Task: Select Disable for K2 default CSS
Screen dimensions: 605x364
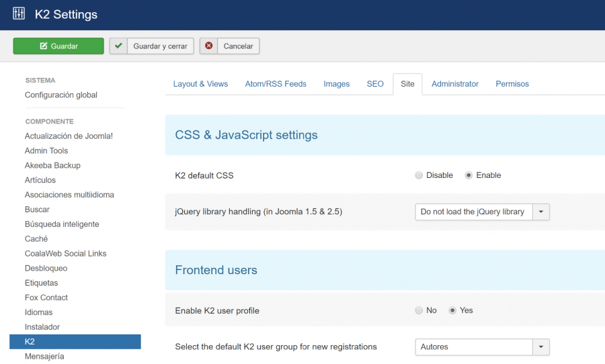Action: (x=419, y=175)
